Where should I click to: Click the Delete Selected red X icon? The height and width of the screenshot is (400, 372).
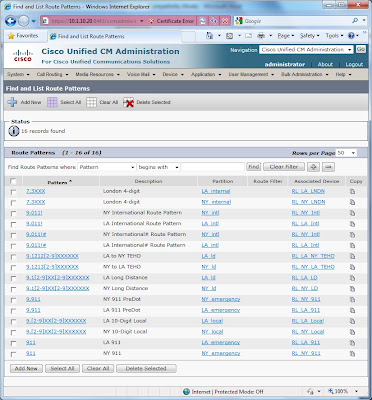tap(128, 103)
